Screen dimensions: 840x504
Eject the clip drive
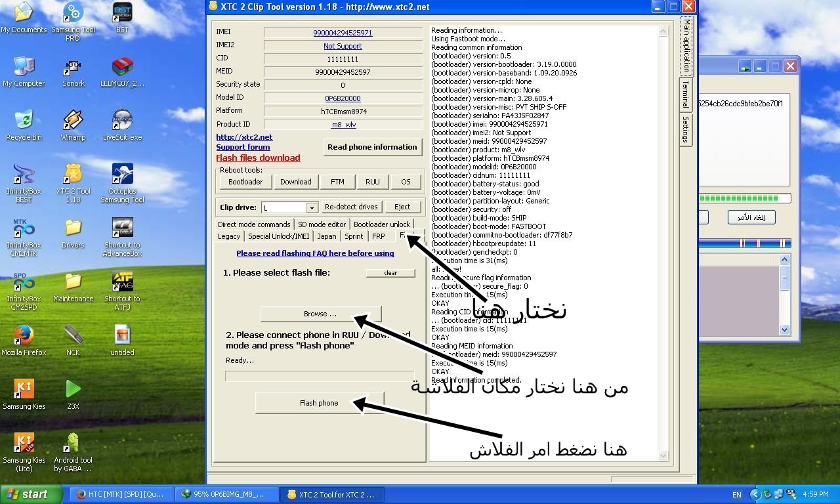(402, 207)
